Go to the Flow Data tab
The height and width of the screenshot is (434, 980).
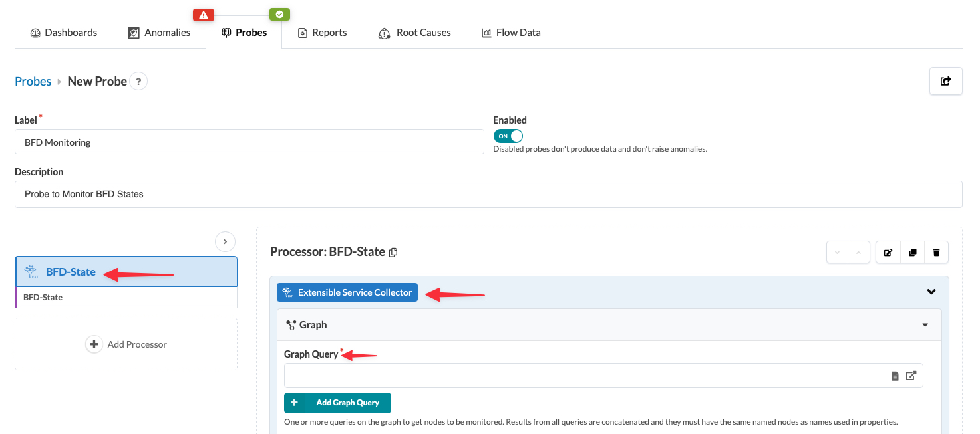(x=511, y=32)
